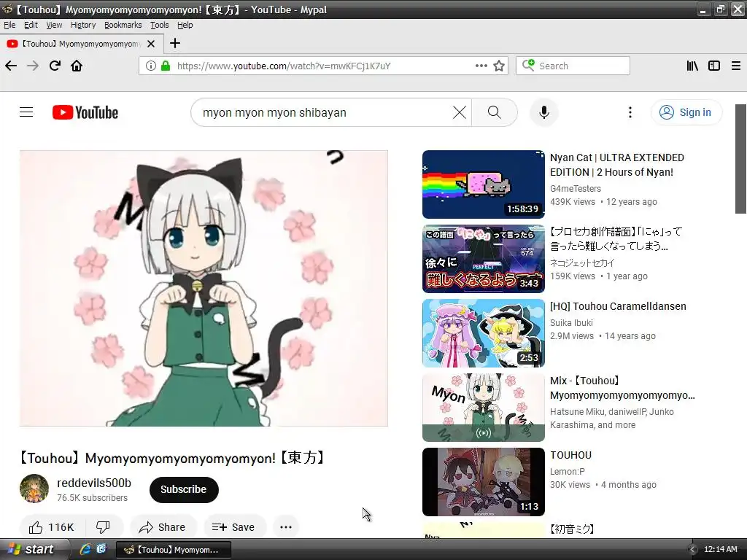Open YouTube settings three-dot menu
747x560 pixels.
(630, 112)
